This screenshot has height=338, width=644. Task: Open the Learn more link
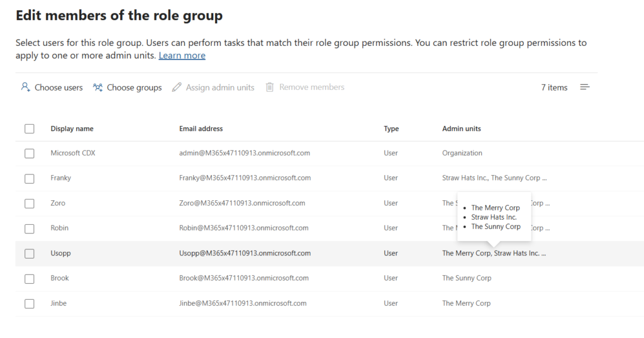coord(182,55)
